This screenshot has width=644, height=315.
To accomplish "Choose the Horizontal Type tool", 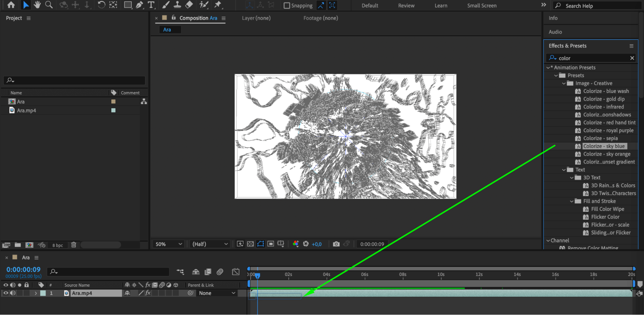I will (151, 5).
